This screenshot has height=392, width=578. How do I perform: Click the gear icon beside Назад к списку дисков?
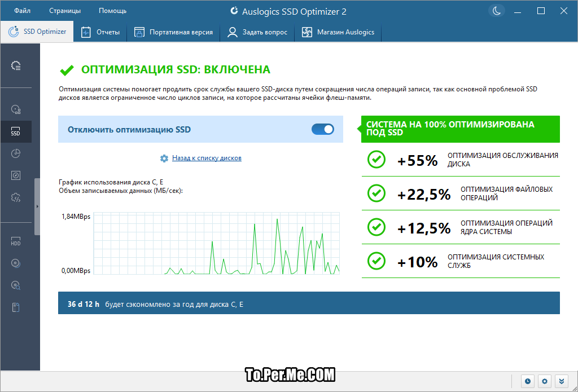(164, 158)
